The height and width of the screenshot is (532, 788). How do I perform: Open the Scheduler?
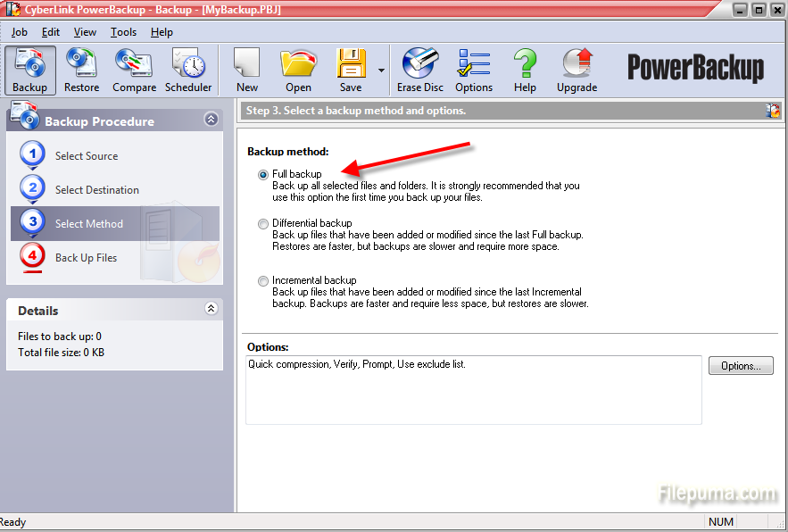tap(188, 70)
